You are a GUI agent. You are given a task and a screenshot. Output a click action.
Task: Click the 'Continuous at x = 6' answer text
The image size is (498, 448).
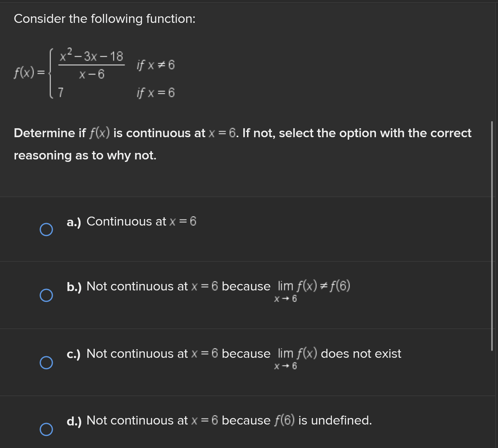click(x=141, y=221)
